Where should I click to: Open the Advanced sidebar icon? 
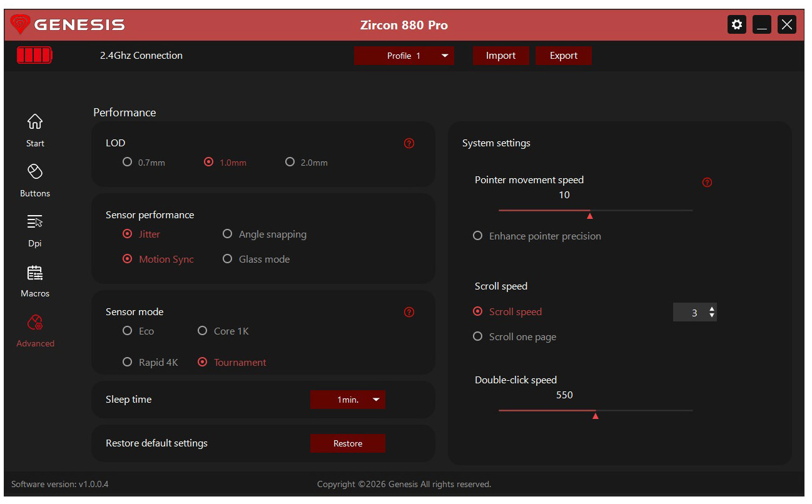pos(35,323)
